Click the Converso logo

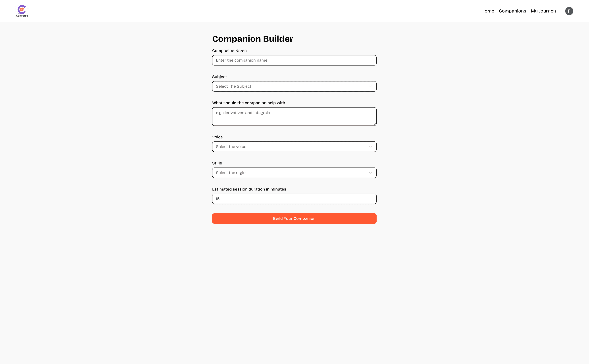[x=22, y=11]
